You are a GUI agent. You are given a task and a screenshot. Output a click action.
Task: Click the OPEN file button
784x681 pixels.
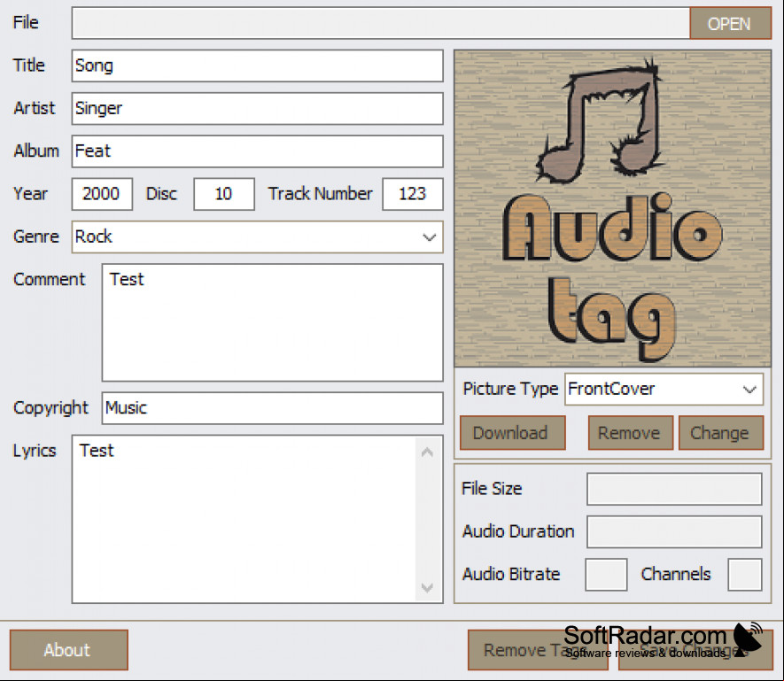(x=730, y=23)
